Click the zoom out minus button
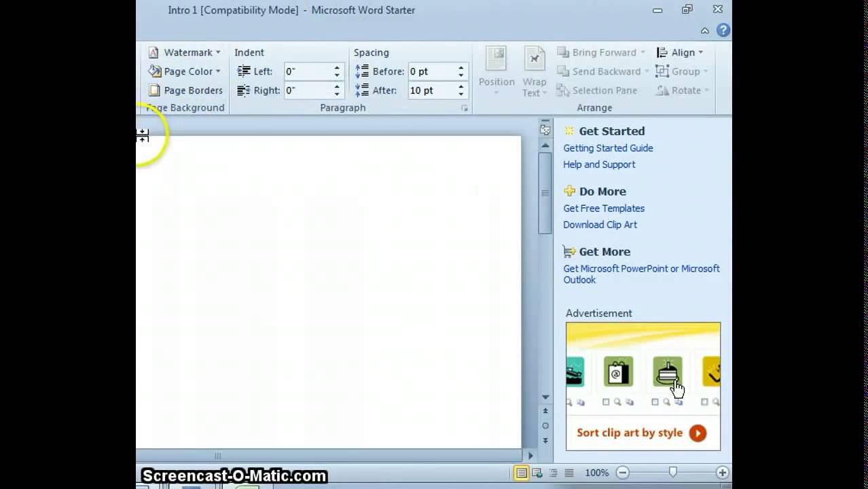Viewport: 868px width, 489px height. coord(623,473)
